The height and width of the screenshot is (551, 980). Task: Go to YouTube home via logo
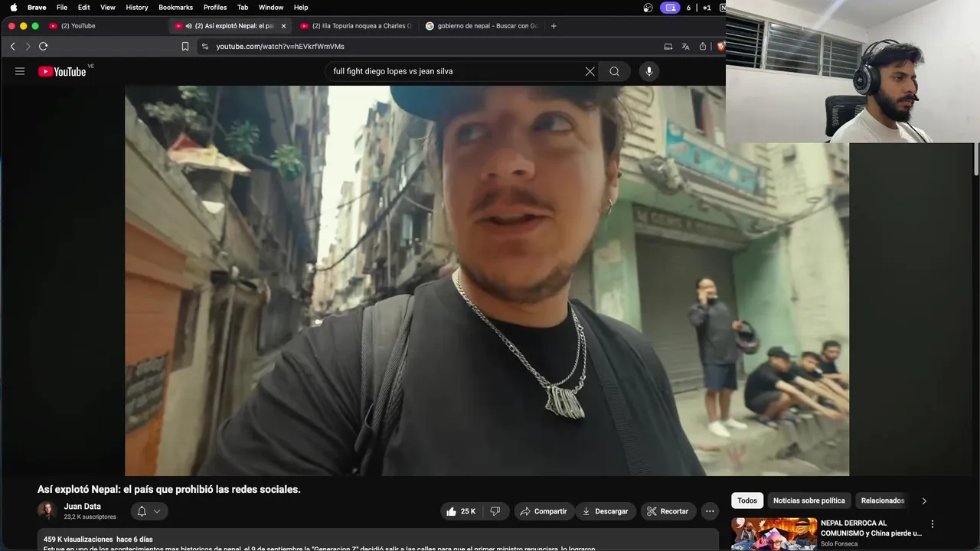[62, 71]
